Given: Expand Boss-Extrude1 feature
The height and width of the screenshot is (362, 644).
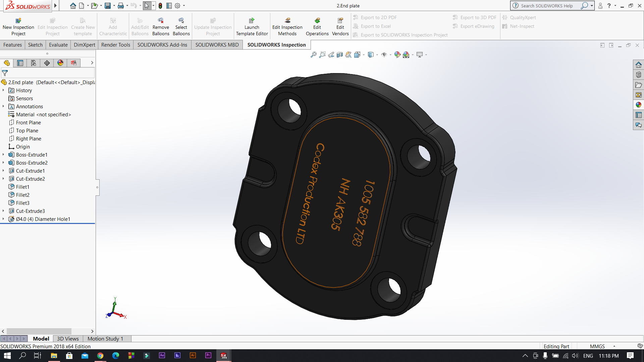Looking at the screenshot, I should (x=3, y=155).
